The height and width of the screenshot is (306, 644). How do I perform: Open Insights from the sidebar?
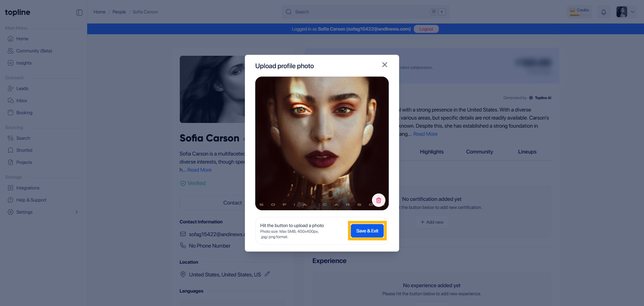pos(24,63)
